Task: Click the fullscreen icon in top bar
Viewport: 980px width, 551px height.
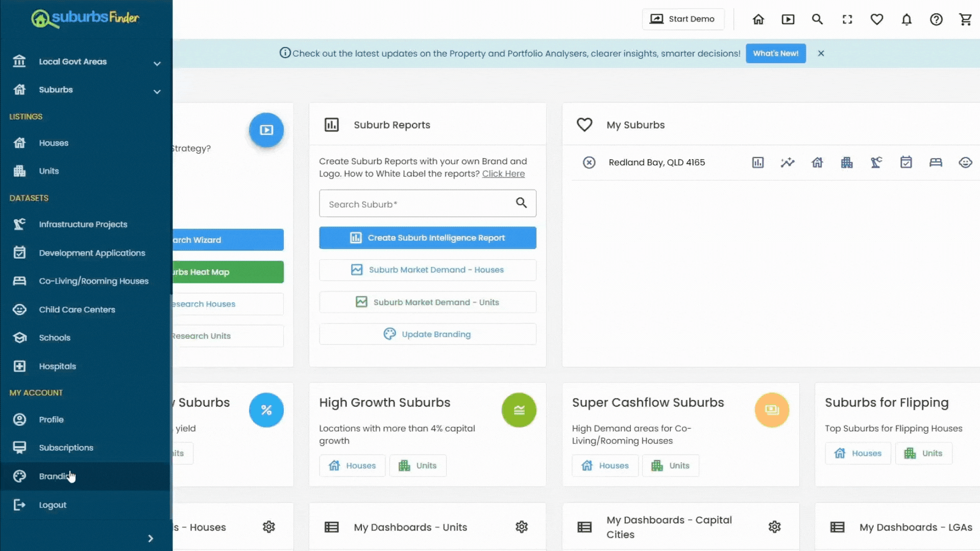Action: click(x=847, y=19)
